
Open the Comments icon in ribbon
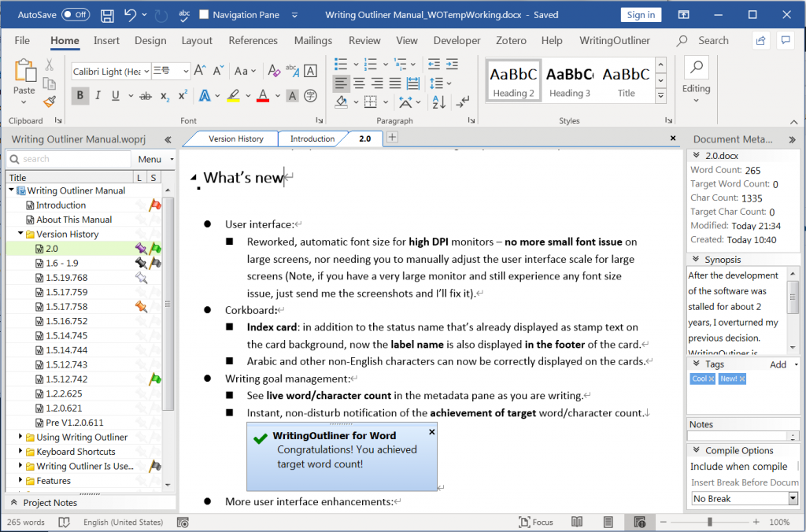click(x=786, y=41)
